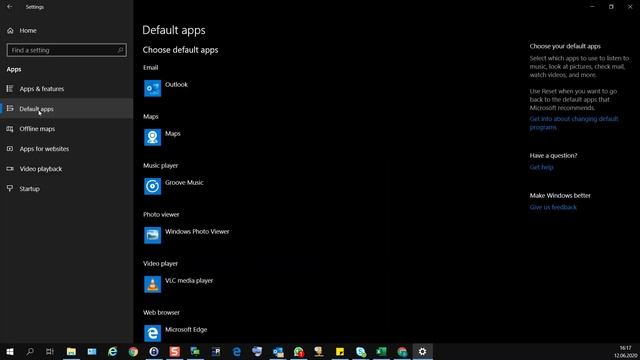Open Sticky Notes from the taskbar
Image resolution: width=640 pixels, height=360 pixels.
point(340,351)
